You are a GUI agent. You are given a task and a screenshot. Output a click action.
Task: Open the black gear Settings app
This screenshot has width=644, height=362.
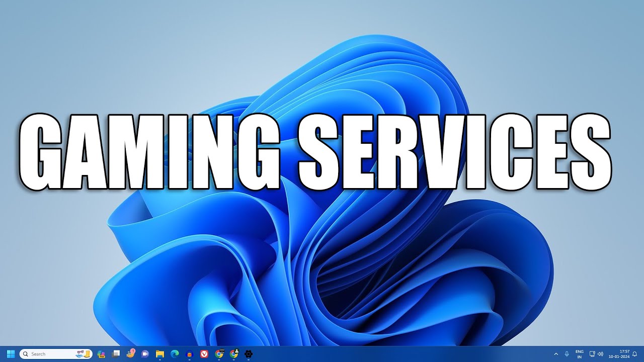[x=249, y=354]
